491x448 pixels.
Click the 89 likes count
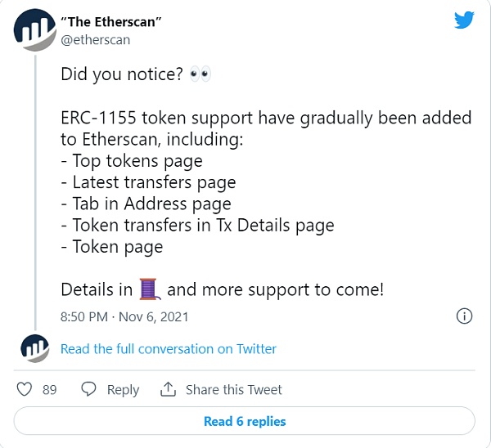pyautogui.click(x=49, y=390)
